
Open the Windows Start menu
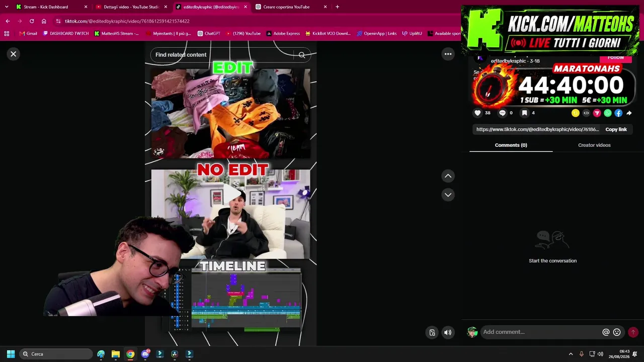click(x=11, y=354)
